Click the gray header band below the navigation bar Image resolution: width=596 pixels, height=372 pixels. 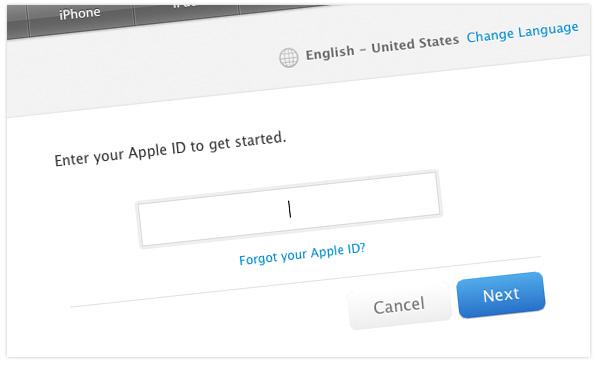click(x=152, y=72)
